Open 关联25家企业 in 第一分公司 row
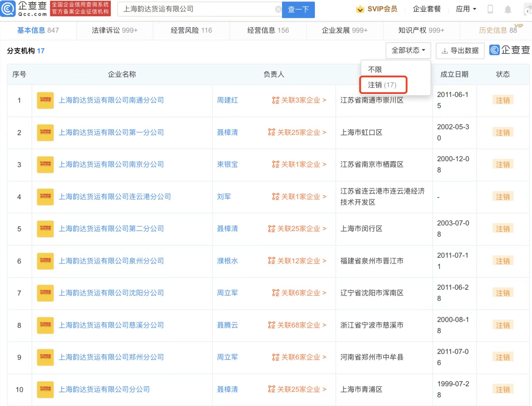 [x=297, y=133]
